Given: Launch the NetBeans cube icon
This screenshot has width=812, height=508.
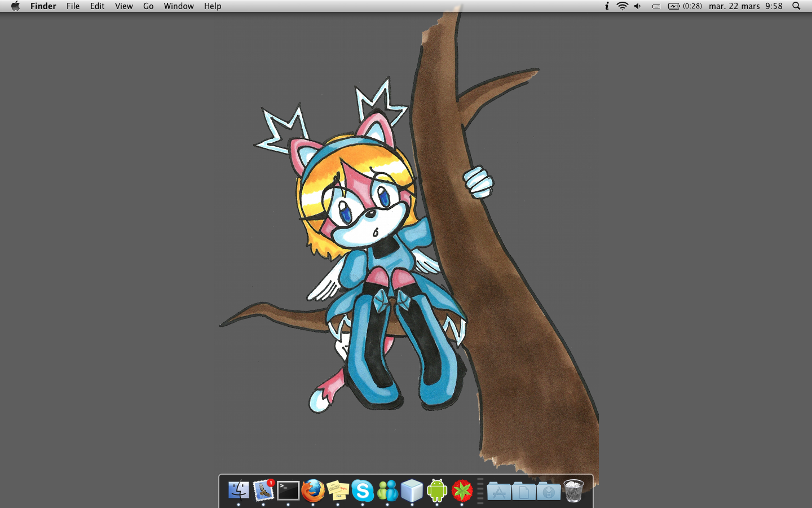Looking at the screenshot, I should (412, 491).
